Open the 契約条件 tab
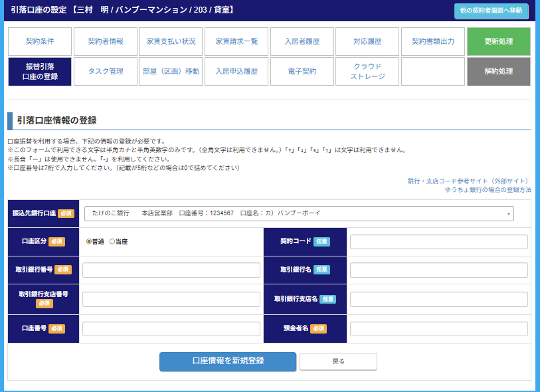The height and width of the screenshot is (392, 540). pos(39,41)
